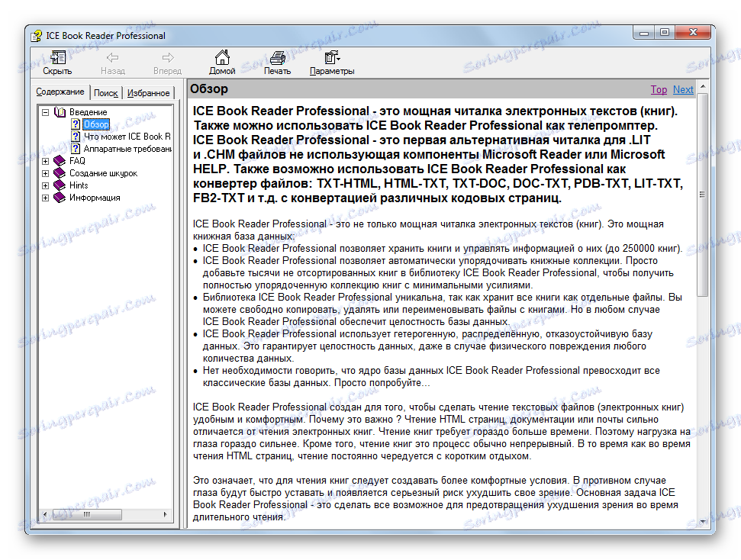Expand the Создание шкурок node
Image resolution: width=741 pixels, height=560 pixels.
pyautogui.click(x=45, y=173)
